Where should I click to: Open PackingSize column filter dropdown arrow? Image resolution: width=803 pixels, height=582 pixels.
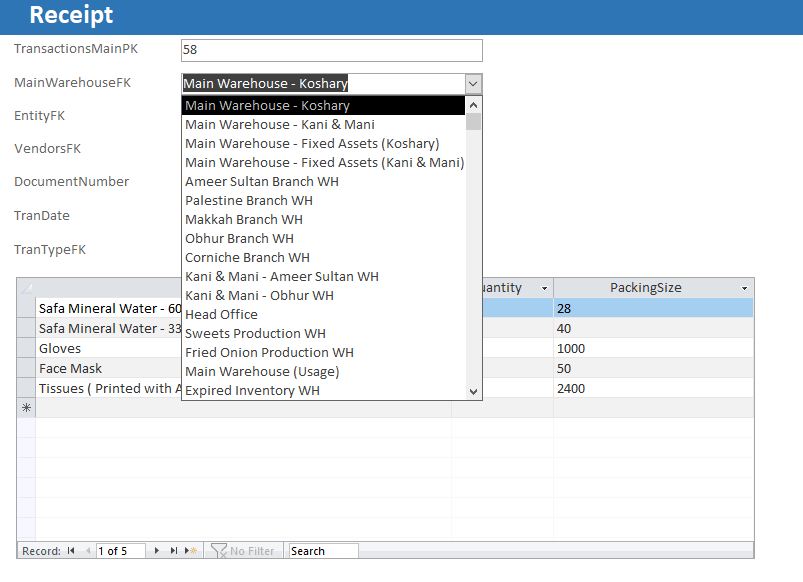tap(744, 288)
